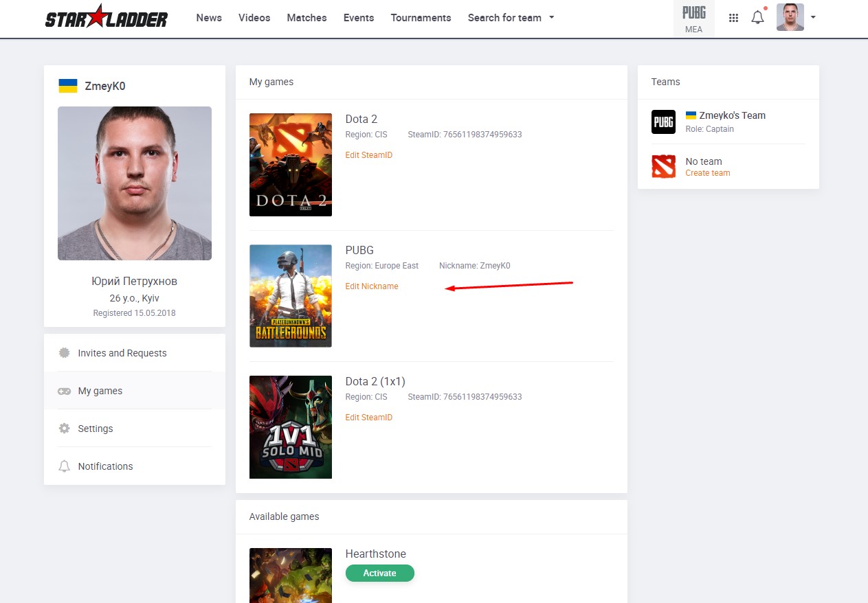The height and width of the screenshot is (603, 868).
Task: Open the notifications bell in header
Action: [x=758, y=17]
